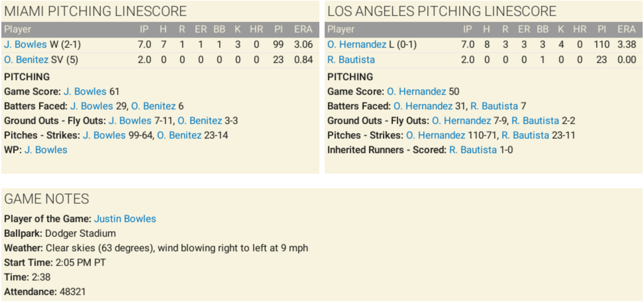The width and height of the screenshot is (644, 303).
Task: Select O. Hernandez in Los Angeles Ground Outs line
Action: click(x=461, y=121)
